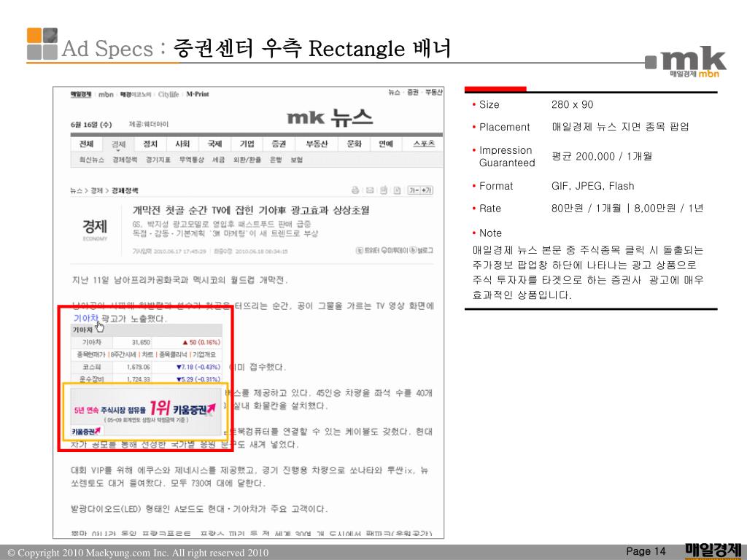
Task: Click 경제 in the breadcrumb trail
Action: [x=97, y=190]
